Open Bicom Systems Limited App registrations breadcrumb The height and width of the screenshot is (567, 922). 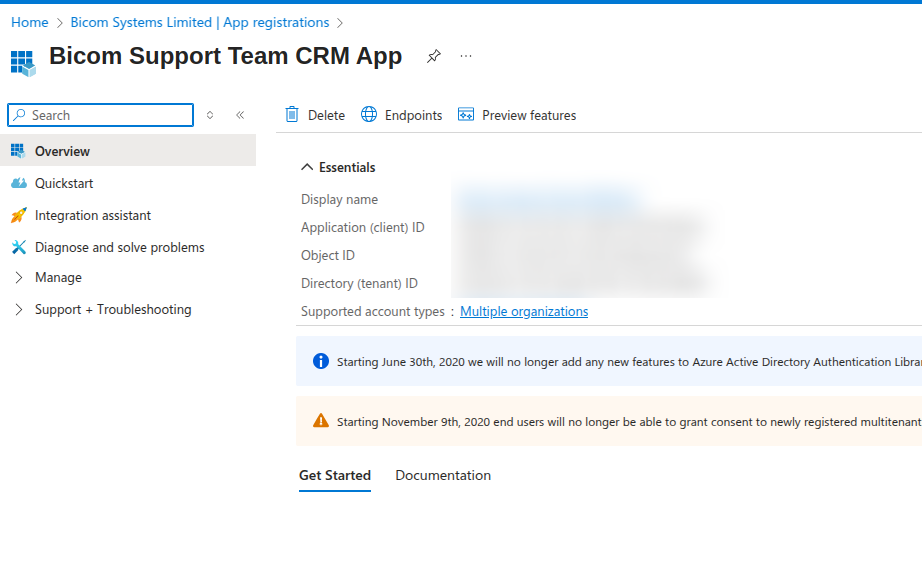[x=200, y=22]
